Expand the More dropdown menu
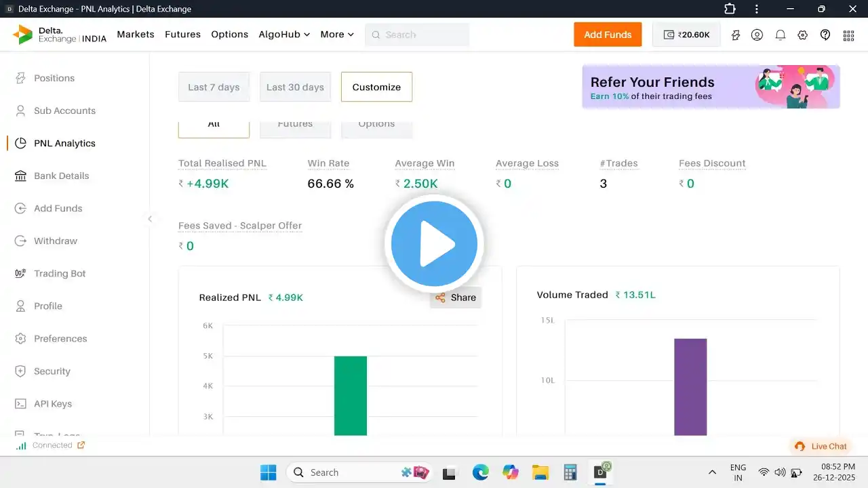This screenshot has height=488, width=868. tap(337, 35)
